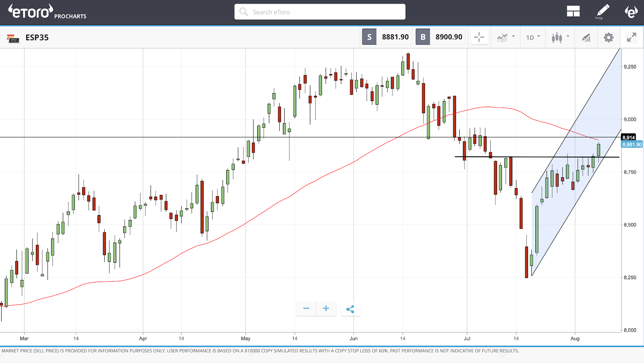
Task: Open the chart layout grid selector
Action: 573,12
